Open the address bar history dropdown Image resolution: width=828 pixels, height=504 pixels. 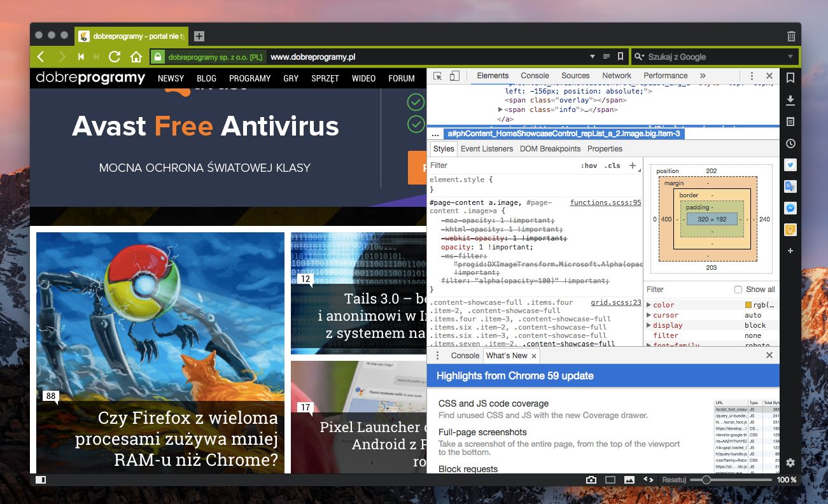click(593, 57)
